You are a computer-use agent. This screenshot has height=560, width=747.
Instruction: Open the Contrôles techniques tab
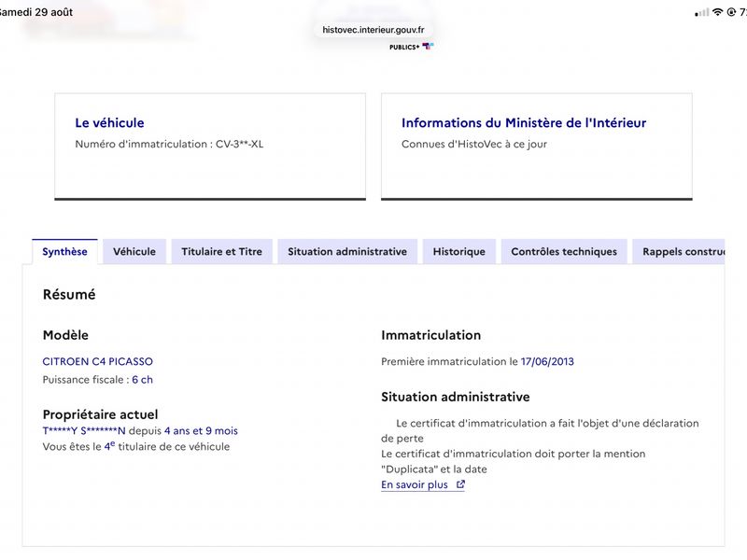564,251
